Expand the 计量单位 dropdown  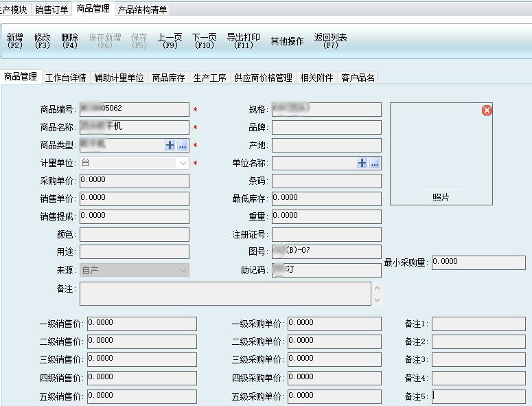[183, 163]
